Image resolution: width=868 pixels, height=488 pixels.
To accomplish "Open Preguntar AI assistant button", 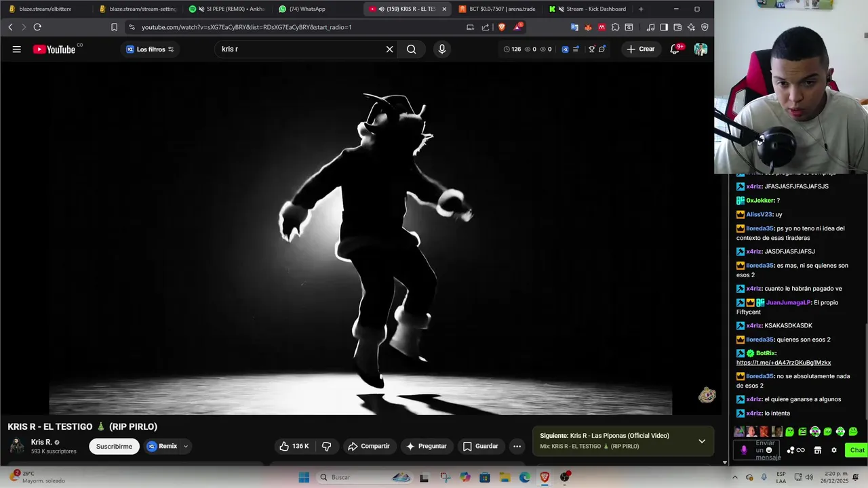I will (427, 446).
